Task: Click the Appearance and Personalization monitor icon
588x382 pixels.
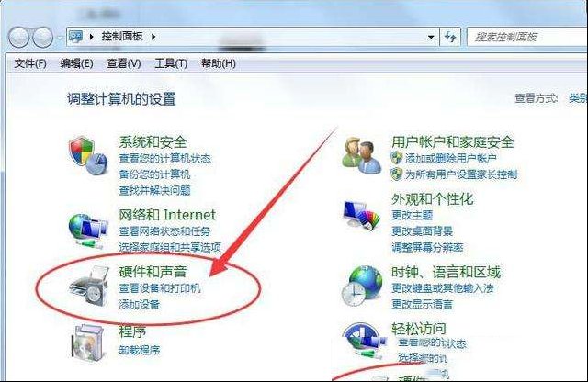Action: [x=361, y=215]
